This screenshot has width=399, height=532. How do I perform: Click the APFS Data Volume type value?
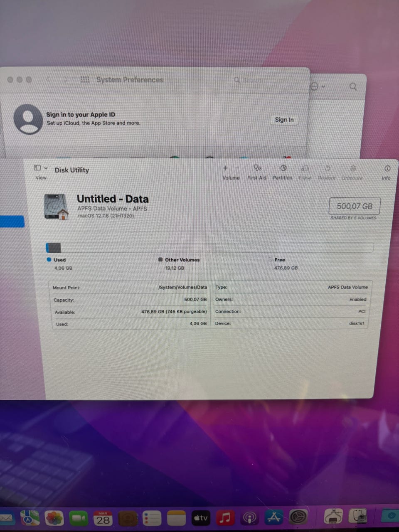tap(348, 287)
